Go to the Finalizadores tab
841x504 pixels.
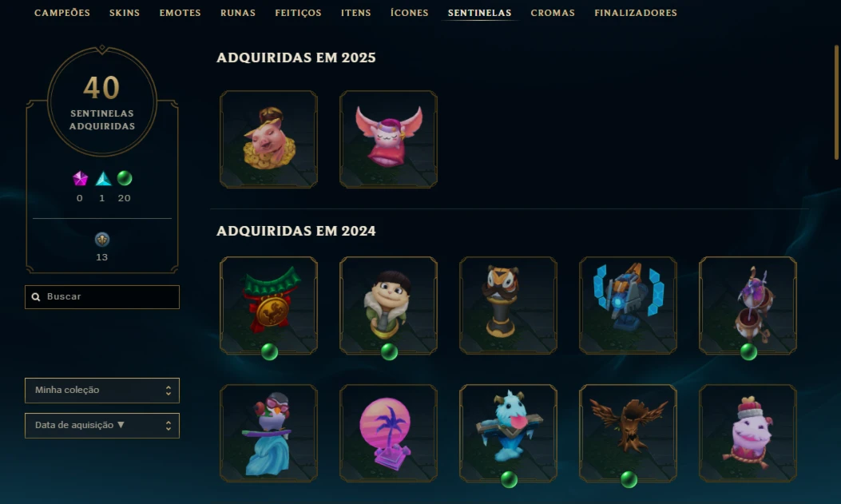click(636, 13)
